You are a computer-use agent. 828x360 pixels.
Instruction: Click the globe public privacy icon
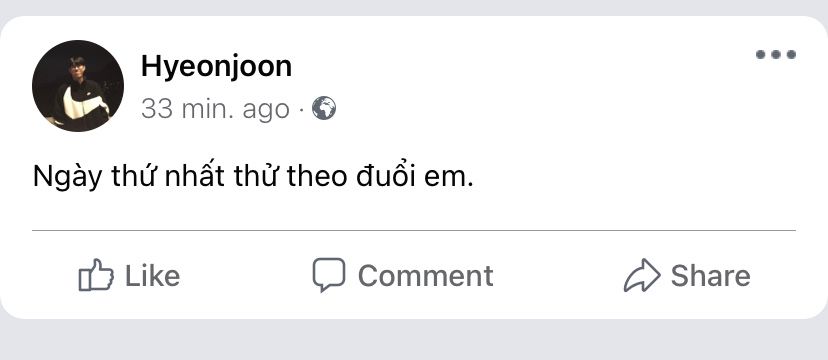(324, 108)
